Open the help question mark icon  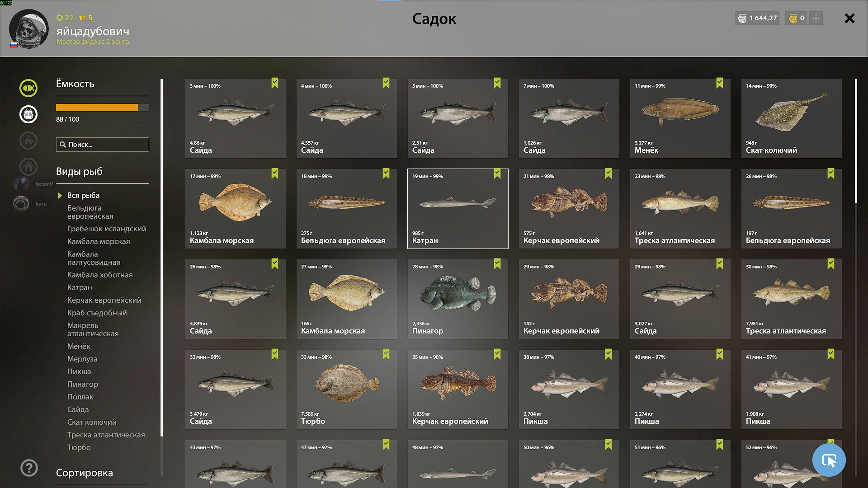pyautogui.click(x=29, y=468)
